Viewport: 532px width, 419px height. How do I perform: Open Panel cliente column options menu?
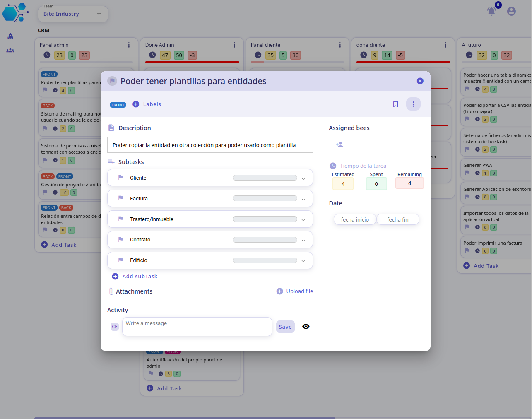point(340,45)
